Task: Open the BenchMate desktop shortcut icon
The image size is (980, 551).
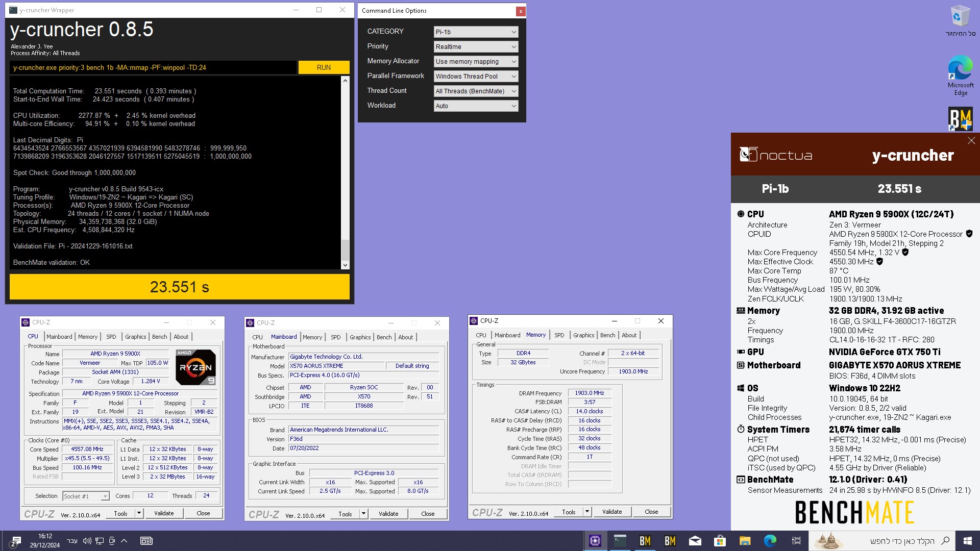Action: pos(960,118)
